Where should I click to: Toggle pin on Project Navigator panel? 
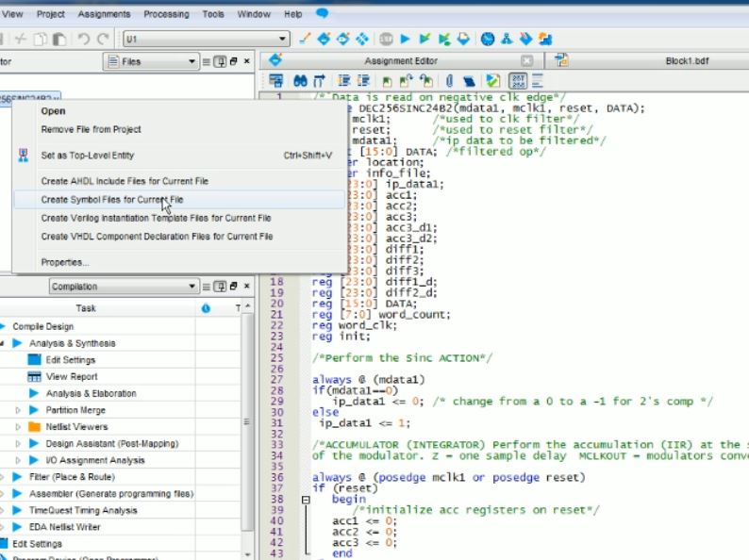click(218, 61)
